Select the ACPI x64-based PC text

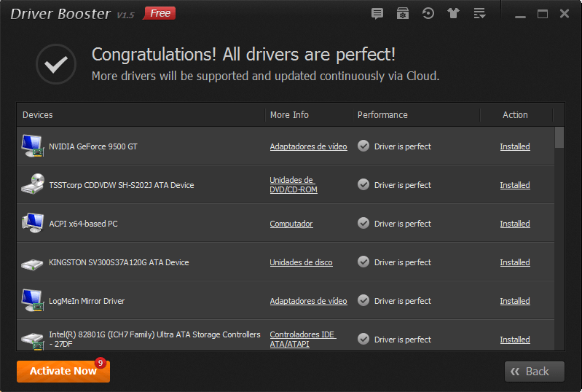tap(83, 224)
